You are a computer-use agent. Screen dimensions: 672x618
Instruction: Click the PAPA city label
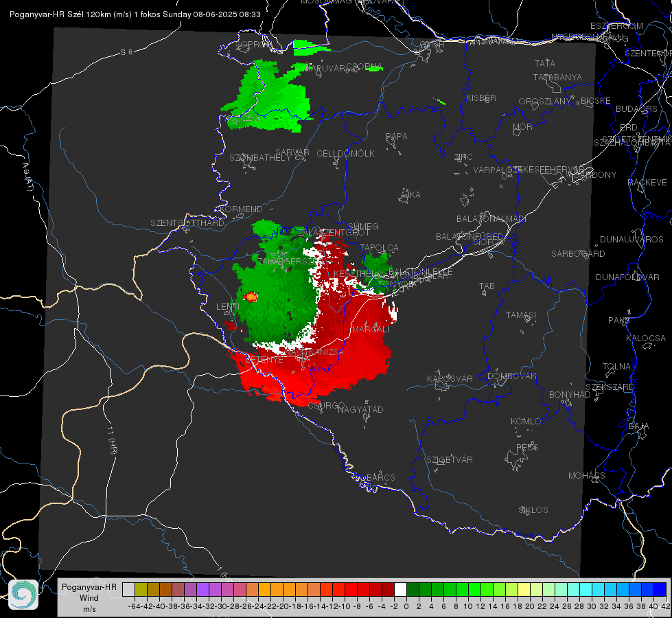click(x=397, y=137)
